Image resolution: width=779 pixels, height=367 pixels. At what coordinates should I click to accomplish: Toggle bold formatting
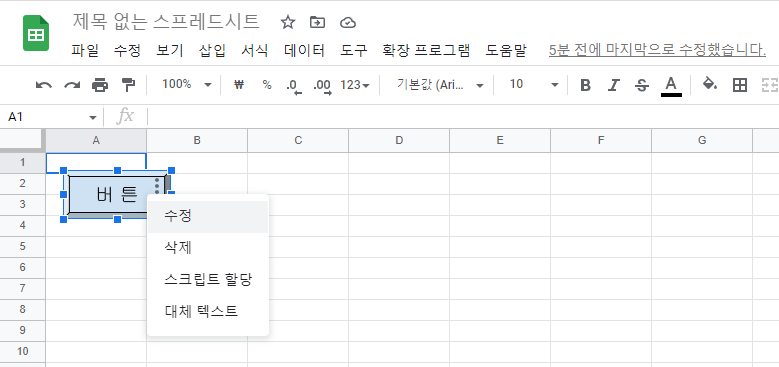tap(585, 85)
